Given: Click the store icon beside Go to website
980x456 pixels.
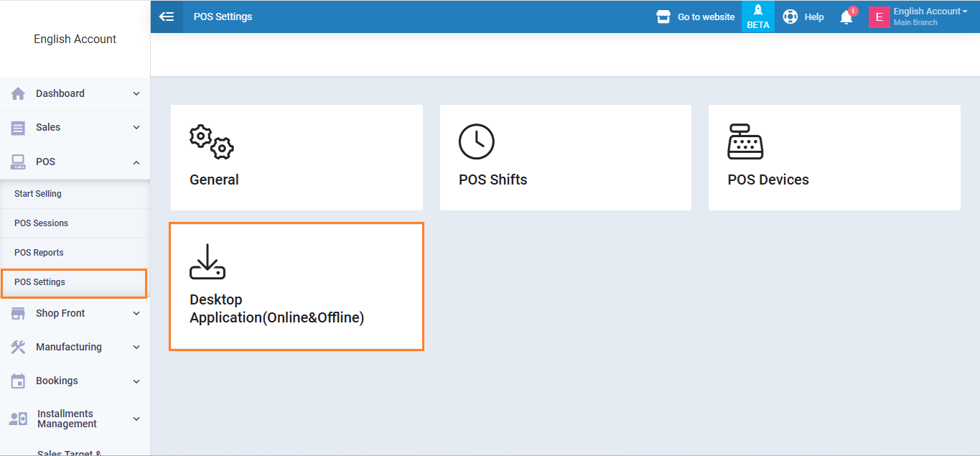Looking at the screenshot, I should click(663, 17).
